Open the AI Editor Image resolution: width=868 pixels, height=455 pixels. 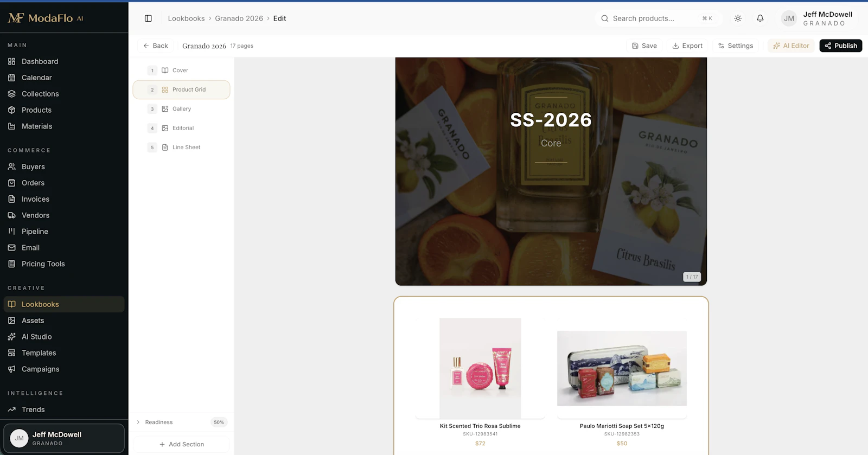point(791,46)
